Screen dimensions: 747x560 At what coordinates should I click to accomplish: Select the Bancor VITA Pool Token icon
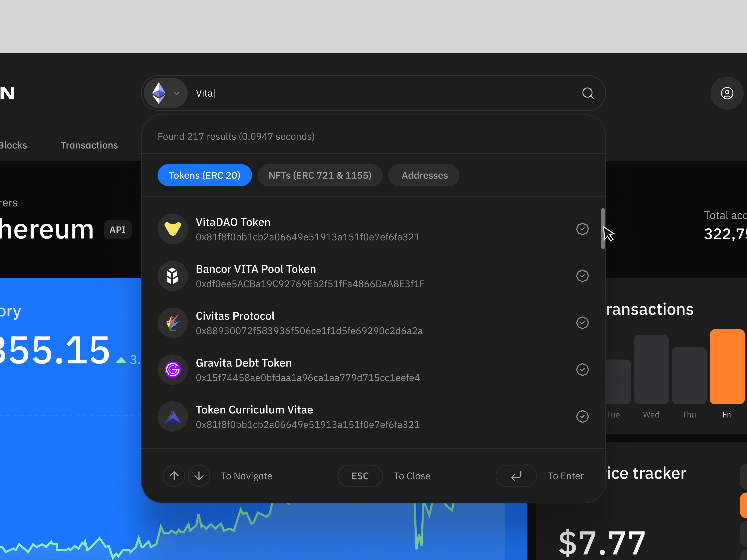[x=173, y=276]
